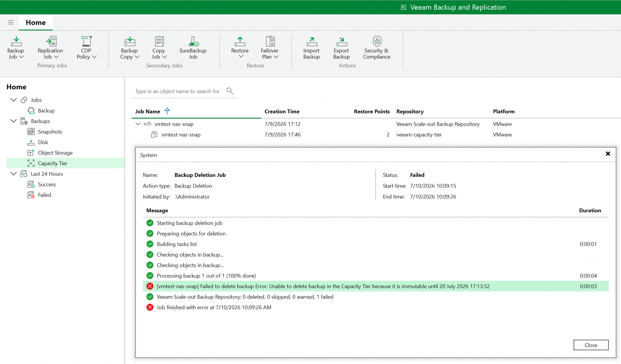Click the Failed filter icon in tree

[x=31, y=195]
